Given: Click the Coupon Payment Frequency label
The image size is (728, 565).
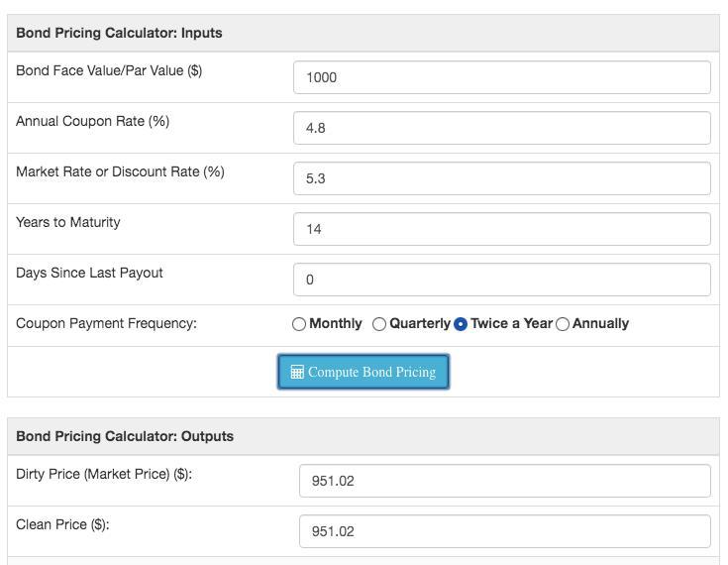Looking at the screenshot, I should [106, 323].
